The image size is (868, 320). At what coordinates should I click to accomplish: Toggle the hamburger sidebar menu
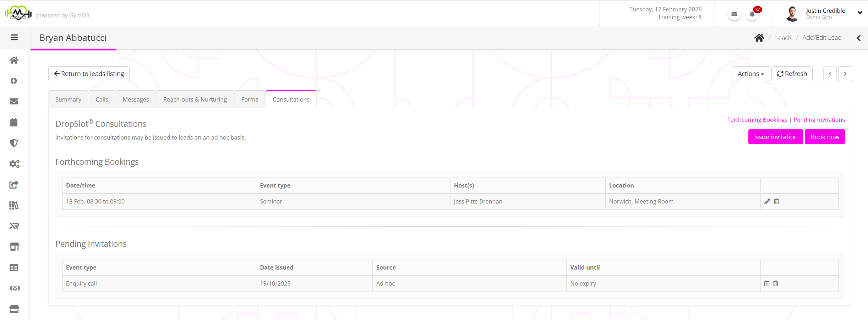point(14,37)
